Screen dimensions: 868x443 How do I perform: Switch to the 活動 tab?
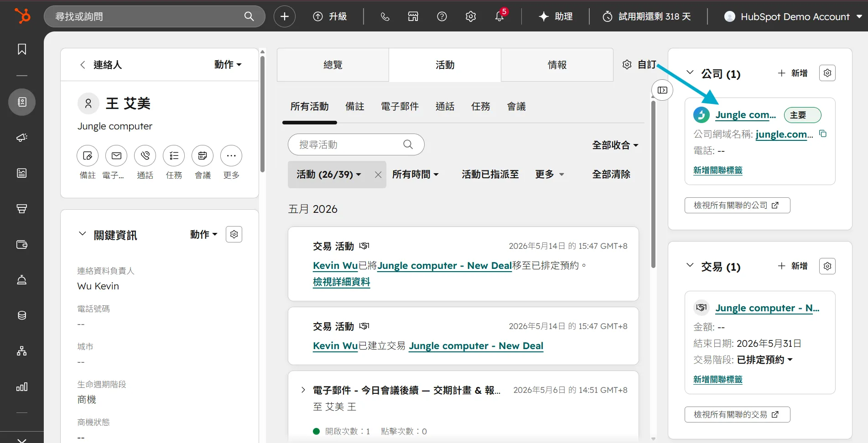click(x=445, y=65)
